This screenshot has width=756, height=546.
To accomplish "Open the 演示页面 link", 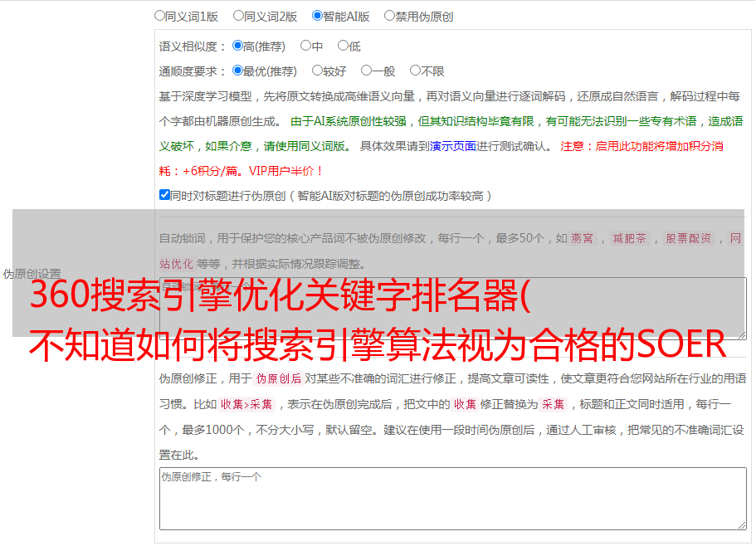I will (x=453, y=146).
